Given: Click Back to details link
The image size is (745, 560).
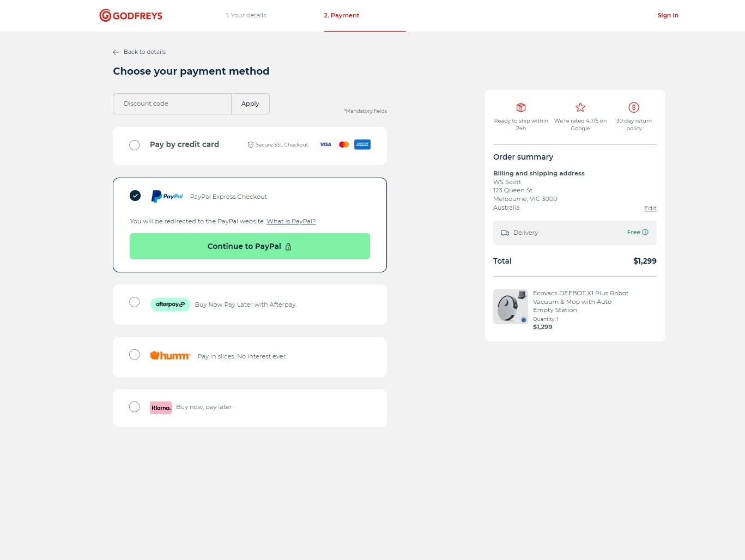Looking at the screenshot, I should (144, 52).
